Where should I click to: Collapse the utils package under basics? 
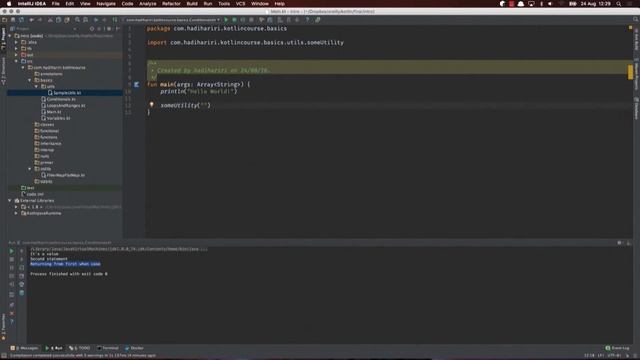pyautogui.click(x=36, y=87)
